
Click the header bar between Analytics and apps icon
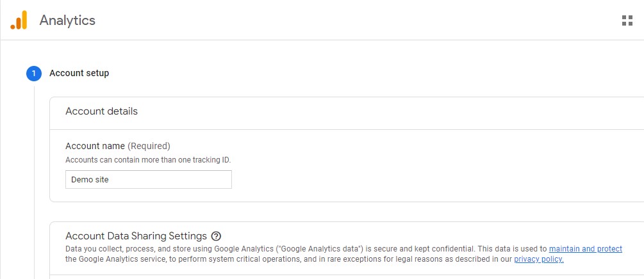(358, 20)
